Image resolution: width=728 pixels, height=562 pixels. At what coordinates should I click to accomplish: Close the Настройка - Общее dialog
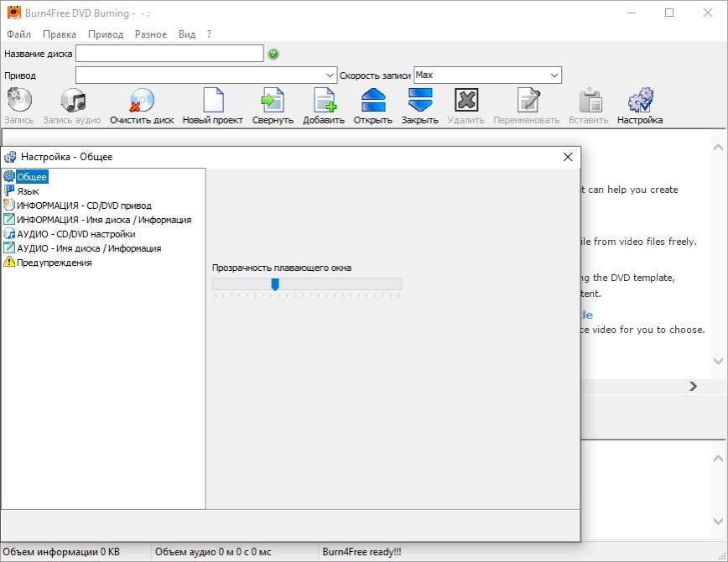(x=568, y=157)
